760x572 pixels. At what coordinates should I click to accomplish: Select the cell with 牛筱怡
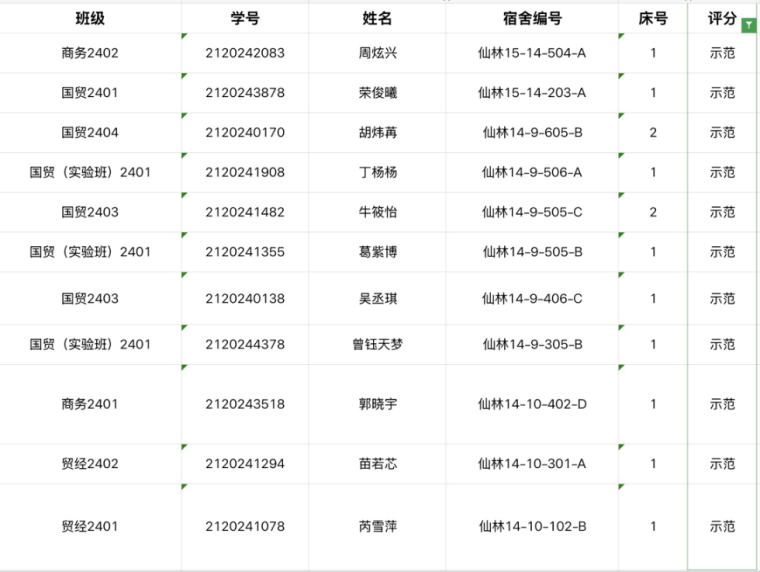coord(377,212)
